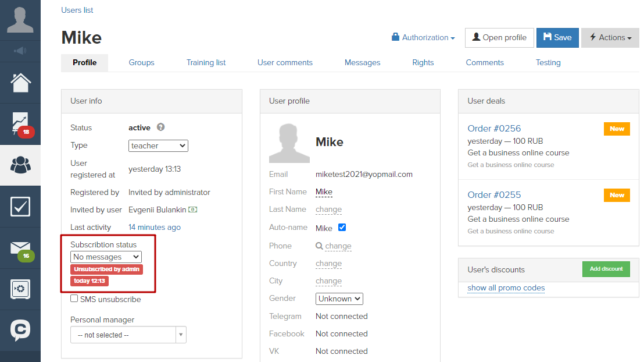Click the Open profile button

tap(499, 37)
